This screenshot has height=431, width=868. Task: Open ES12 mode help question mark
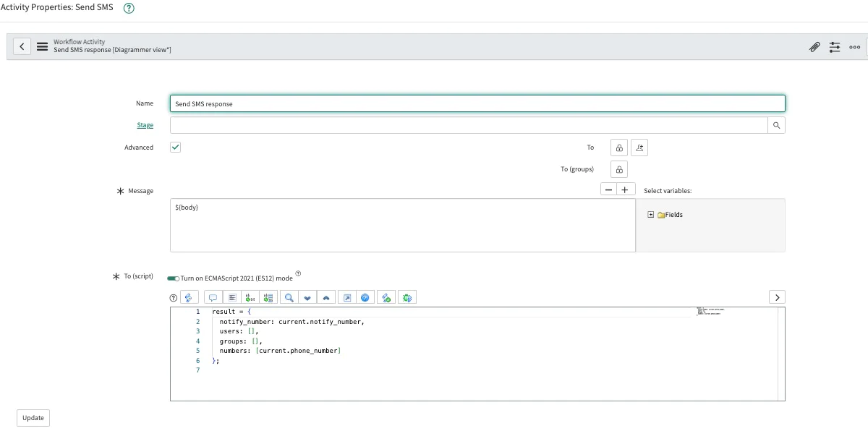(x=298, y=274)
